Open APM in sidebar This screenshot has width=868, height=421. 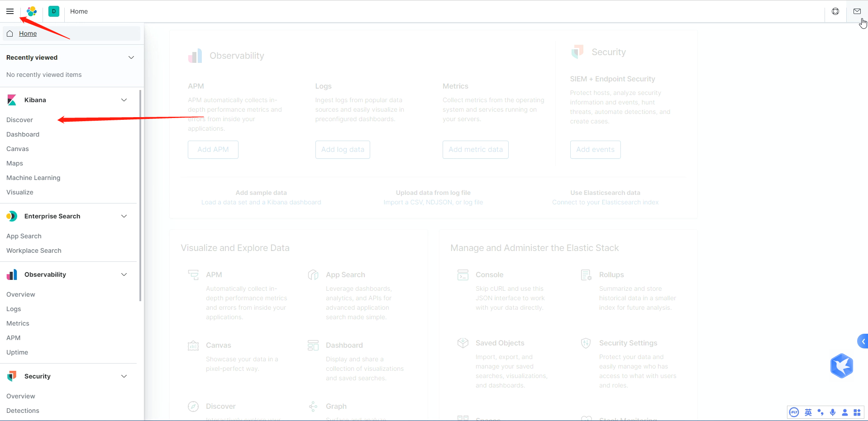tap(14, 338)
